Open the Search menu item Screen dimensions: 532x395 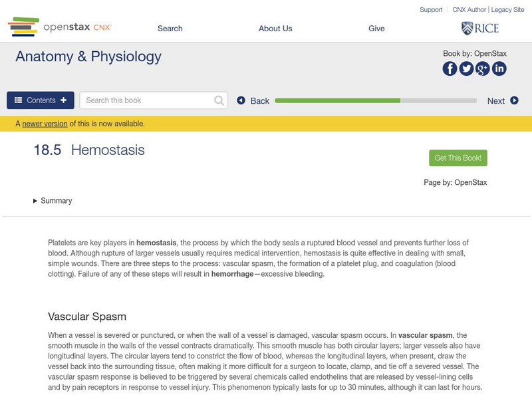(x=170, y=29)
